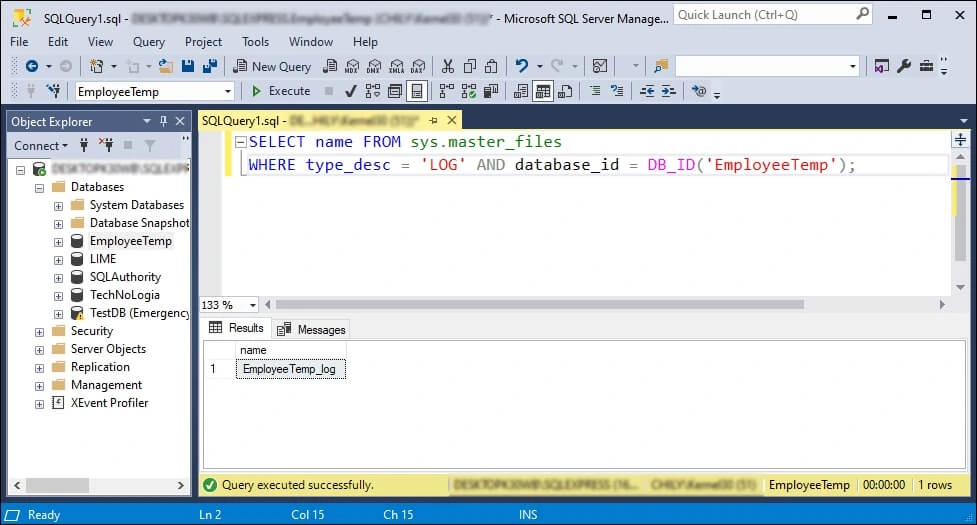Viewport: 977px width, 525px height.
Task: Comment out selected lines icon
Action: (x=595, y=92)
